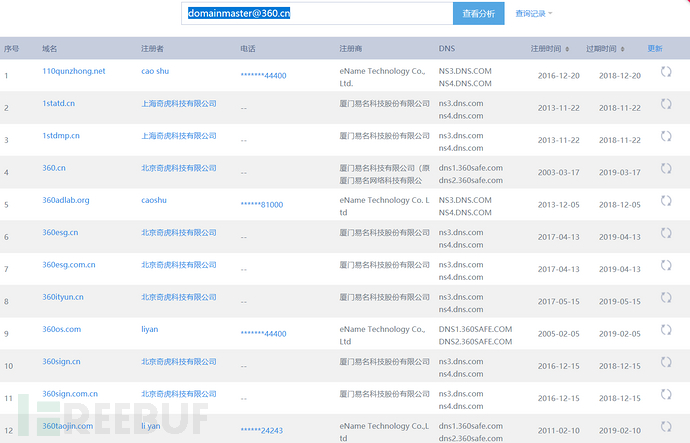The image size is (690, 443).
Task: Click 北京奇虎科技有限公司 in 360.cn row
Action: (179, 168)
